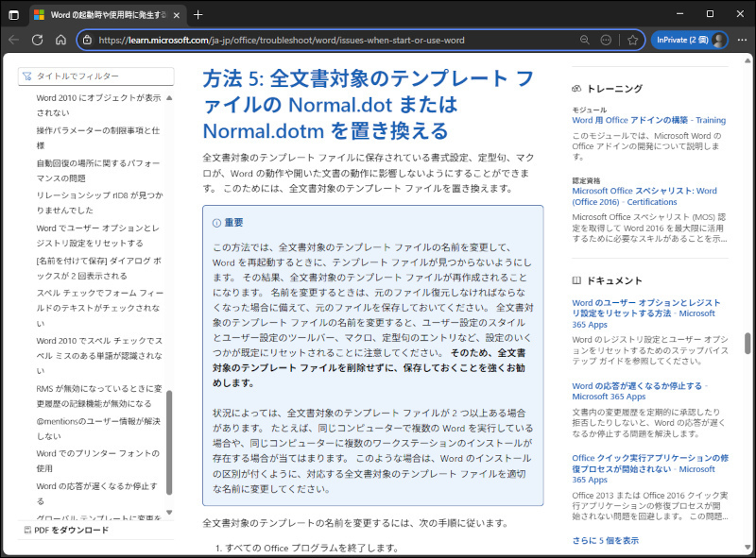This screenshot has height=558, width=756.
Task: Open スペル チェックでフォーム フィールド article
Action: click(98, 308)
